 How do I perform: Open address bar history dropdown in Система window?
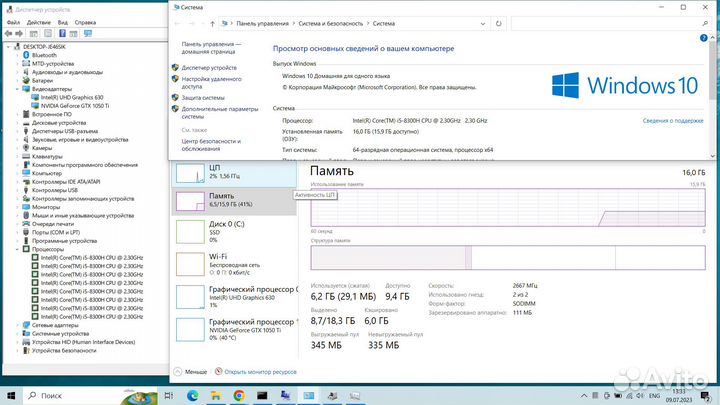pyautogui.click(x=483, y=24)
